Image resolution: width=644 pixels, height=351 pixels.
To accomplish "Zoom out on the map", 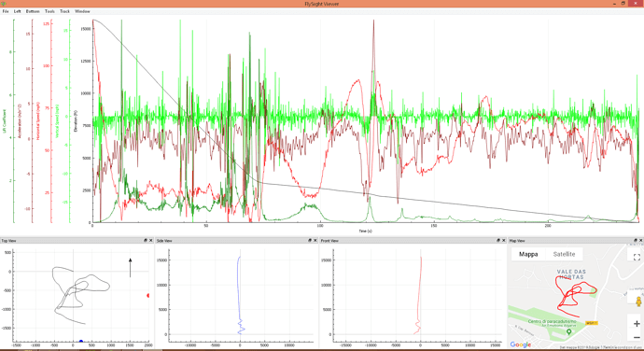I will click(x=637, y=337).
